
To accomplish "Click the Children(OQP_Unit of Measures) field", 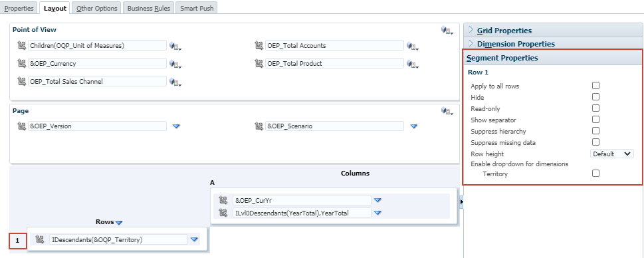I will pyautogui.click(x=97, y=46).
